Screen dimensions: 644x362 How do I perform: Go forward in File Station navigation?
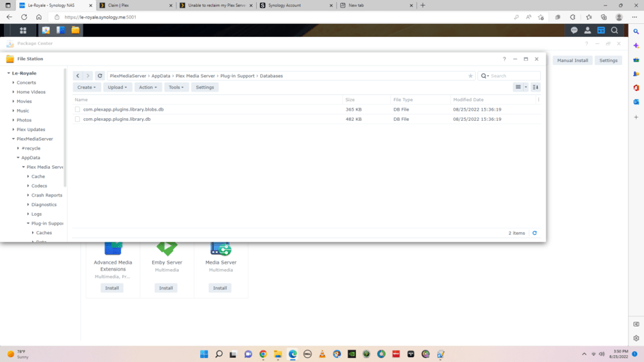(x=88, y=76)
